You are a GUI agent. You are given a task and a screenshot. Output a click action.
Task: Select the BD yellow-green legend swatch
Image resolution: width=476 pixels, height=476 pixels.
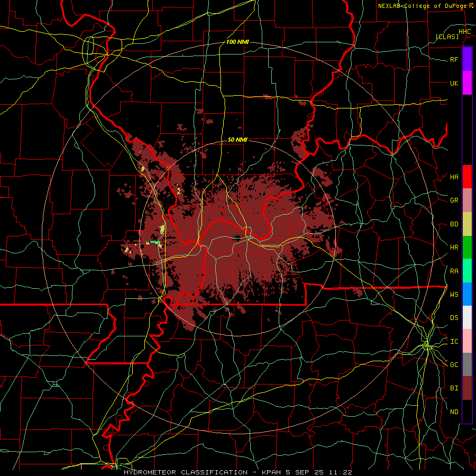coord(467,224)
